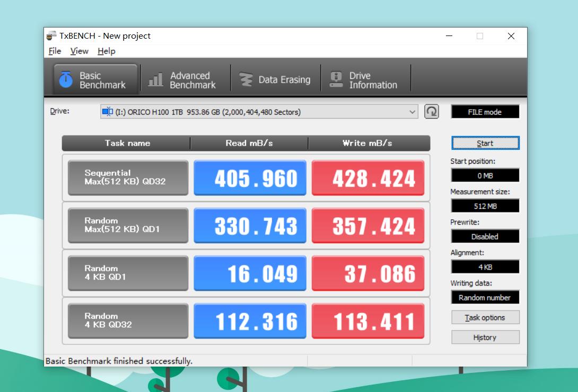Toggle the FILE mode button
This screenshot has width=578, height=392.
[485, 112]
